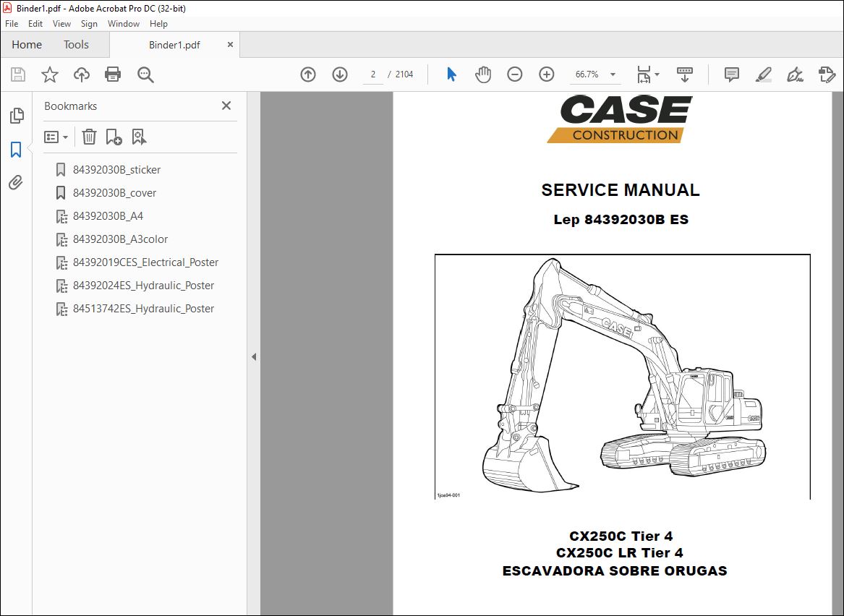Collapse the navigation pane arrow
The image size is (844, 616).
click(254, 356)
